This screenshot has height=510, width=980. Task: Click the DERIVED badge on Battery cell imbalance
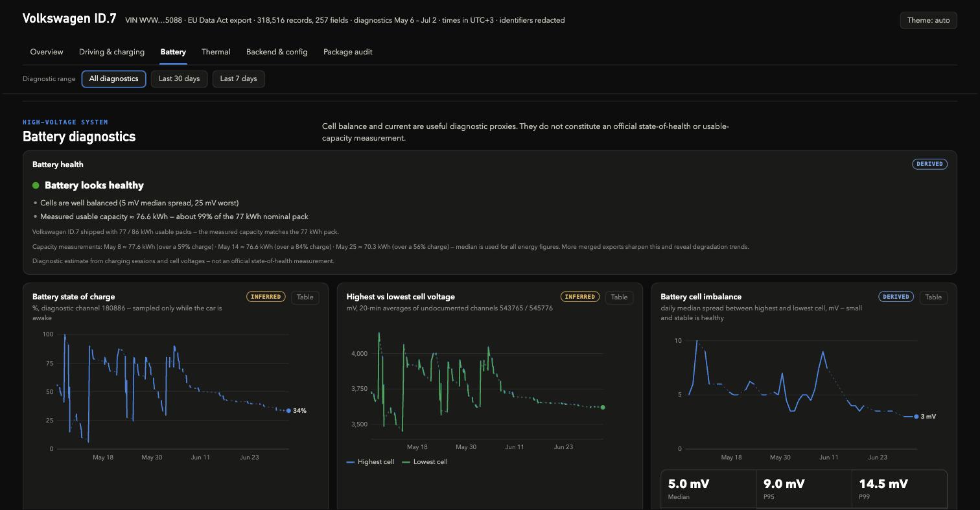(896, 297)
